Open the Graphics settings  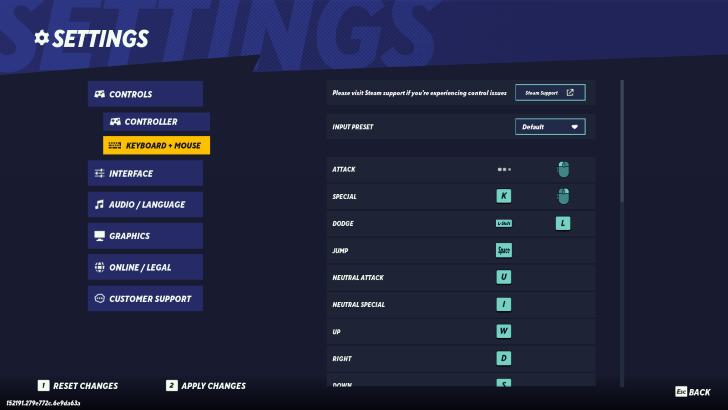(x=145, y=236)
